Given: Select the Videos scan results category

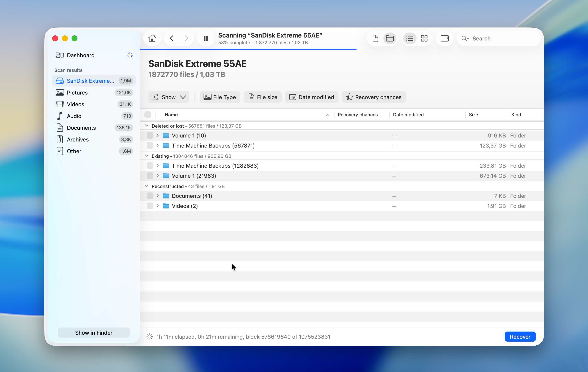Looking at the screenshot, I should point(76,104).
